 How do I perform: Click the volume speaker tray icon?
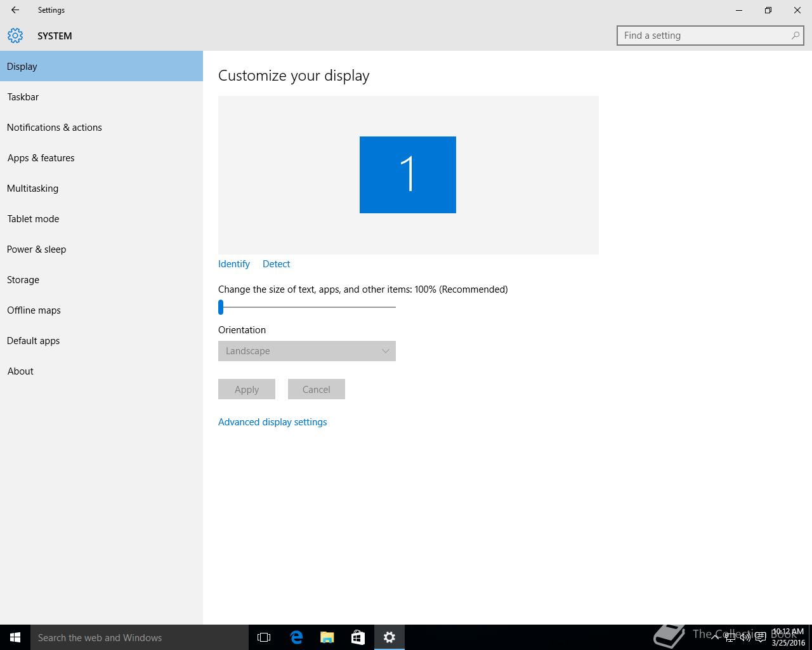tap(745, 637)
